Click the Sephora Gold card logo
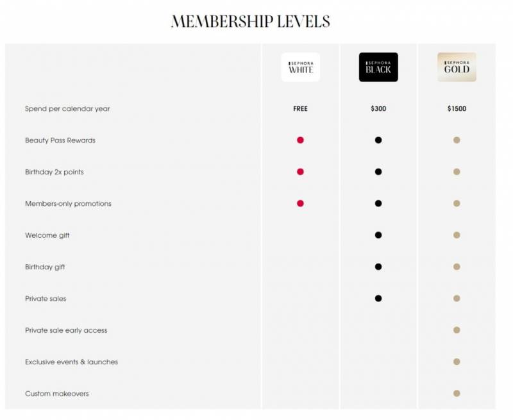The height and width of the screenshot is (420, 513). pos(457,67)
